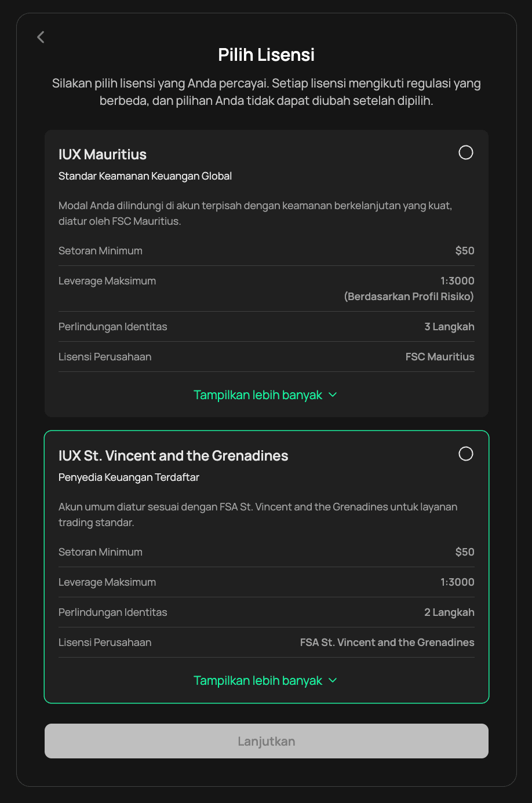The image size is (532, 803).
Task: Click the back arrow icon
Action: pyautogui.click(x=41, y=37)
